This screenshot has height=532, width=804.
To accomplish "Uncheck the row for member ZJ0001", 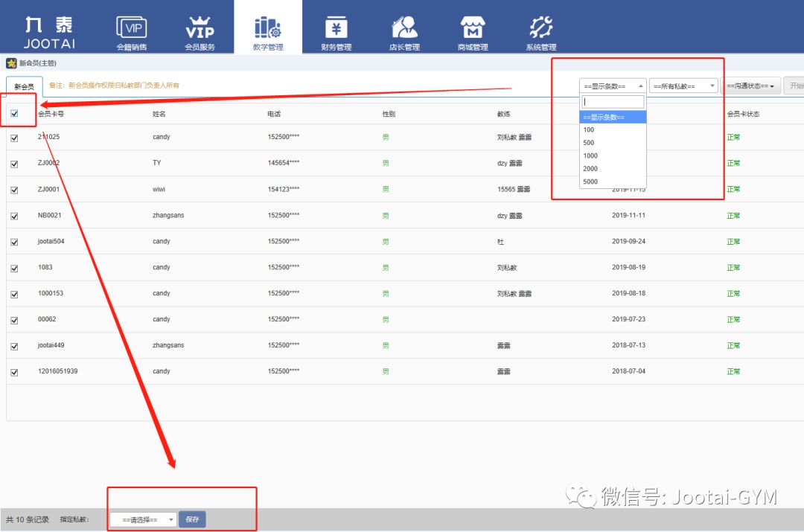I will tap(15, 189).
